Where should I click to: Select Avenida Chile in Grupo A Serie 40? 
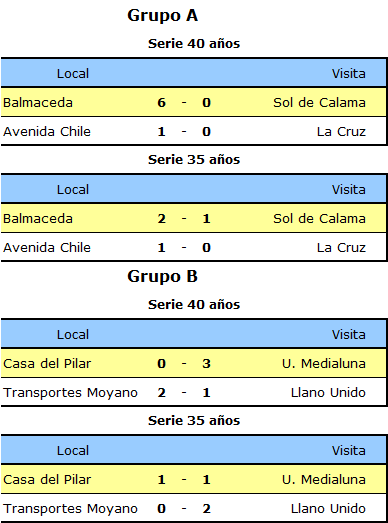(47, 131)
